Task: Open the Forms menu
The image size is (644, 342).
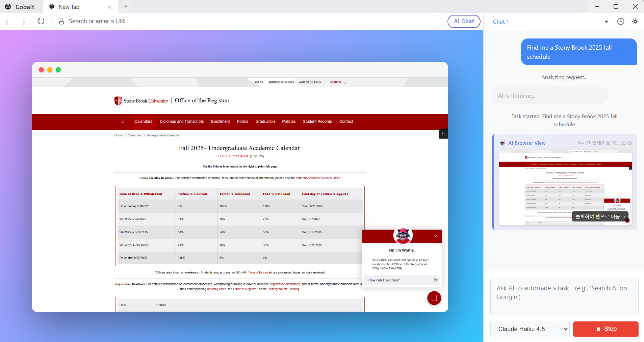Action: click(x=242, y=122)
